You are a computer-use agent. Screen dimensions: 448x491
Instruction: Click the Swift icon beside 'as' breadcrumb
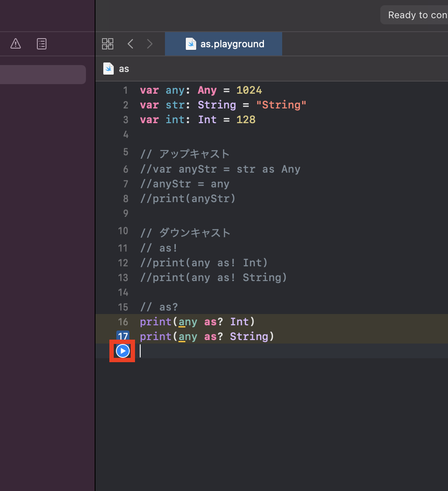pyautogui.click(x=109, y=69)
